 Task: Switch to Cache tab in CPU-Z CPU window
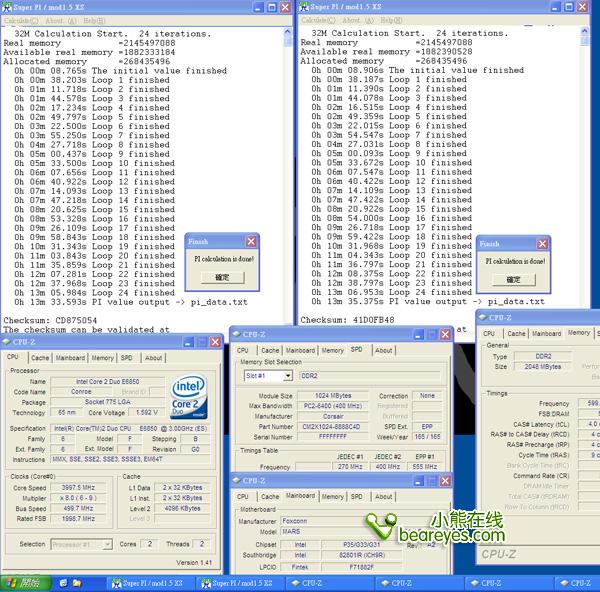point(40,358)
